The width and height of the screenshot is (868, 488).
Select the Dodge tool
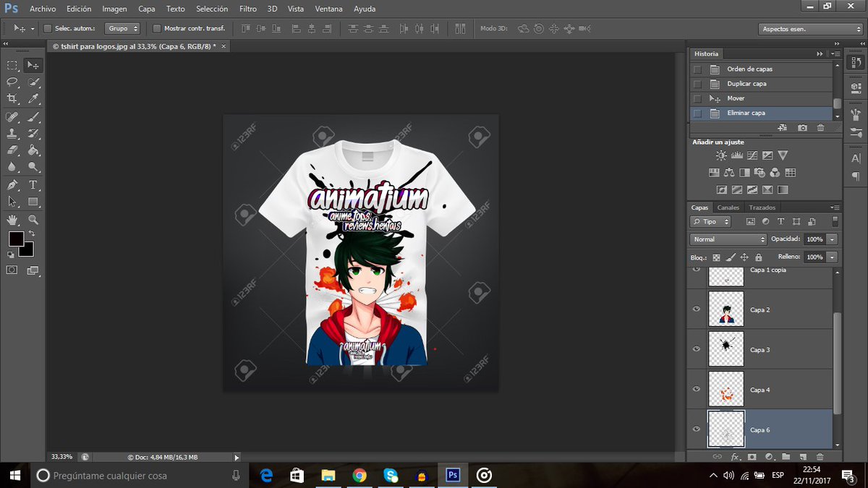pos(33,166)
